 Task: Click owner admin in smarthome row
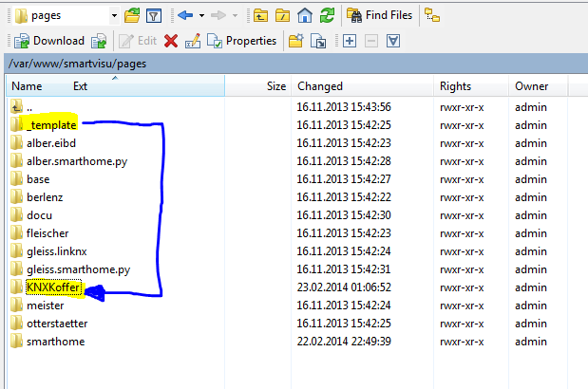coord(531,342)
